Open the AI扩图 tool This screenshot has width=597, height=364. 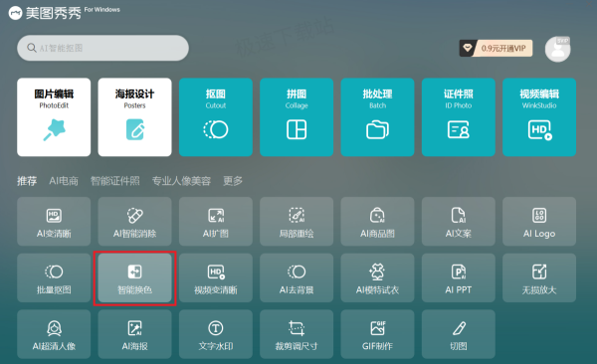(216, 221)
